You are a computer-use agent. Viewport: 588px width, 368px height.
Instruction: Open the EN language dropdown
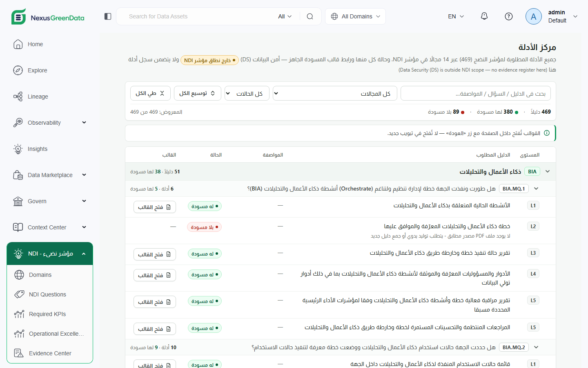click(x=456, y=16)
